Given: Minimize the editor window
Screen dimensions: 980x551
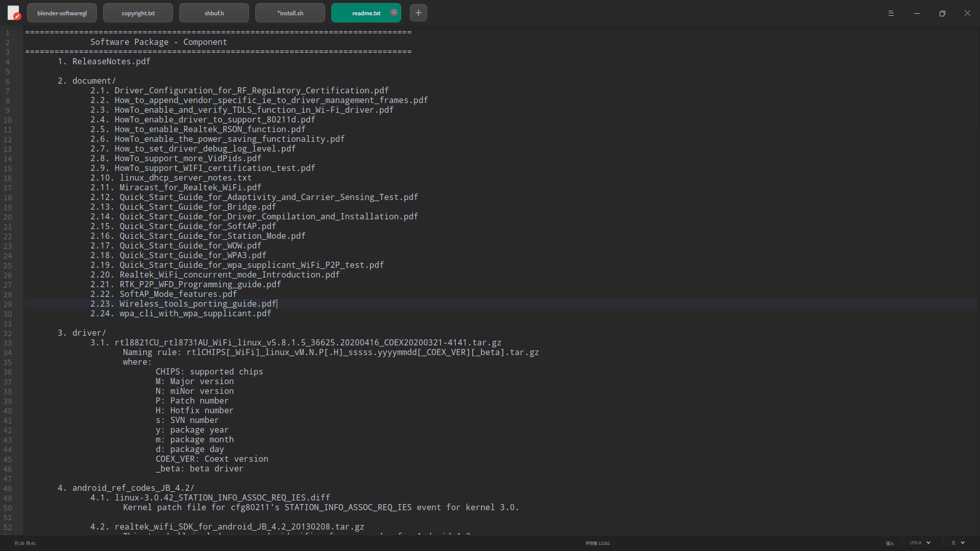Looking at the screenshot, I should point(917,13).
